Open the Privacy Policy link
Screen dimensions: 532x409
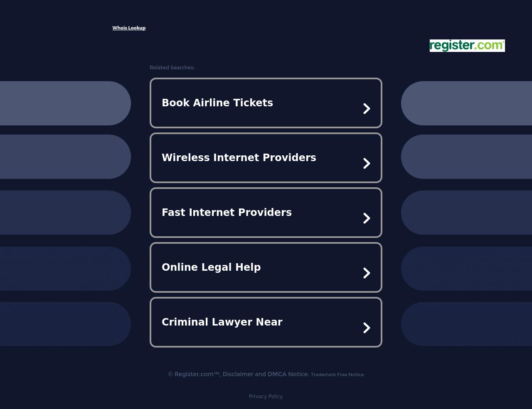266,397
